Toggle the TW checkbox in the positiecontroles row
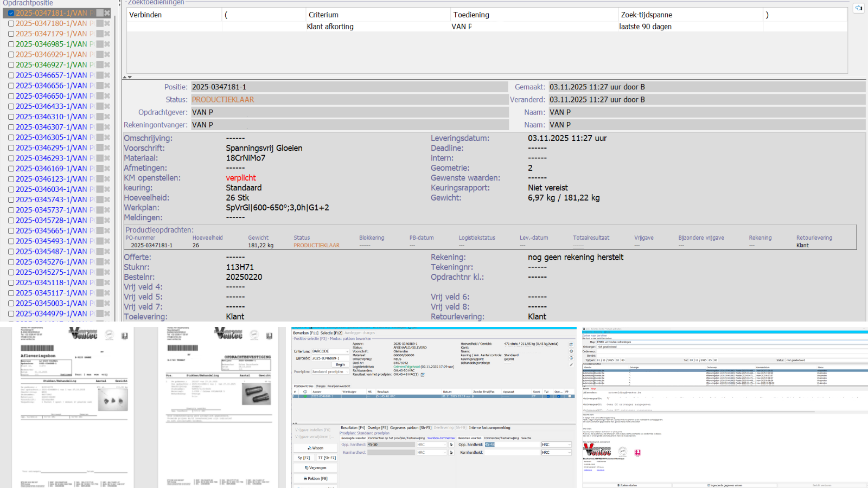Screen dimensions: 868x488 coord(548,396)
